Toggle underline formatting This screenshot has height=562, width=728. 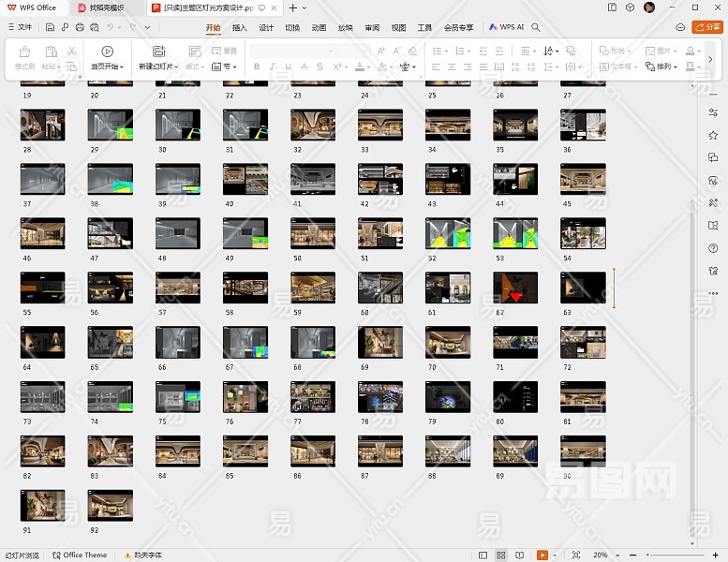point(287,67)
